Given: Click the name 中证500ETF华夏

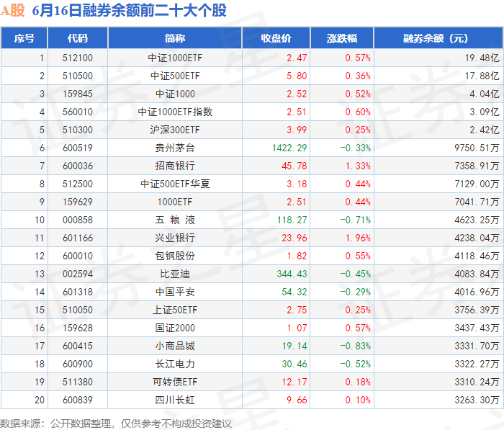Looking at the screenshot, I should point(175,184).
